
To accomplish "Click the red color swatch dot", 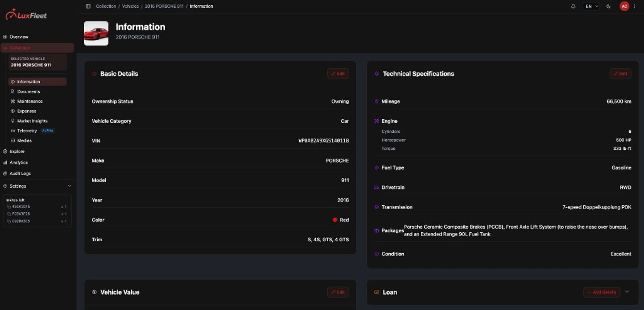I will click(x=335, y=220).
